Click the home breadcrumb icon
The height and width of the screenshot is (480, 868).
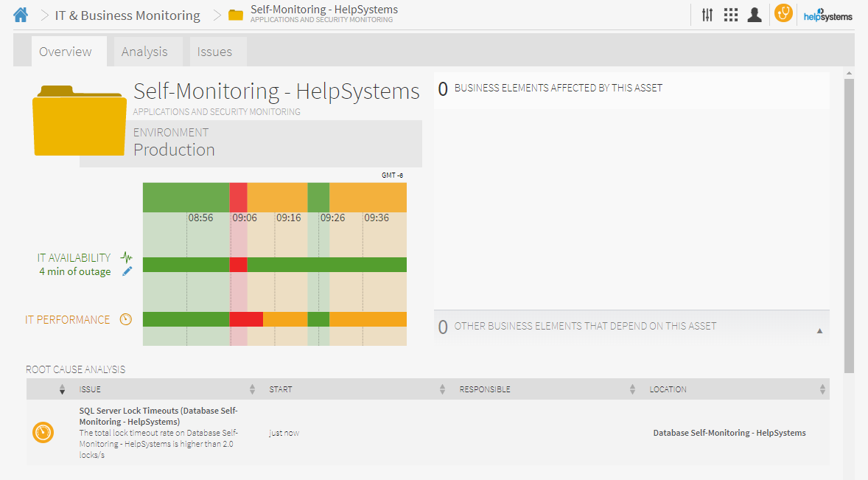(x=20, y=13)
